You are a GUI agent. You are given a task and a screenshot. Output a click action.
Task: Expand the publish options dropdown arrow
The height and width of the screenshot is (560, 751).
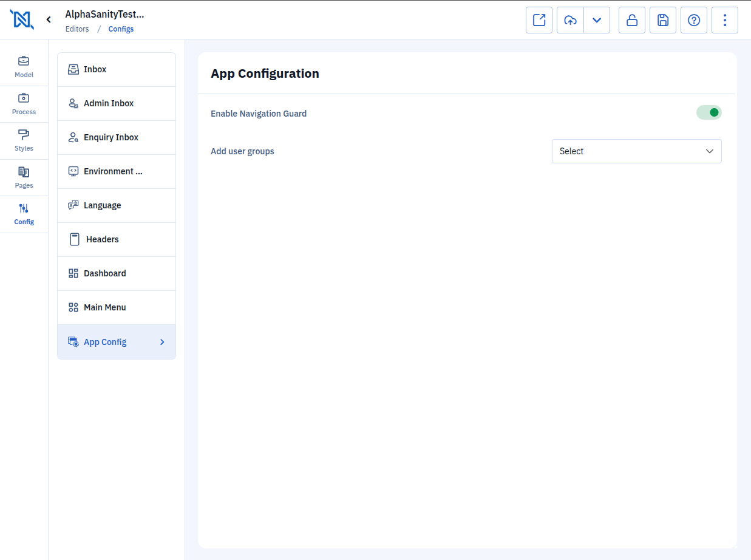coord(597,20)
